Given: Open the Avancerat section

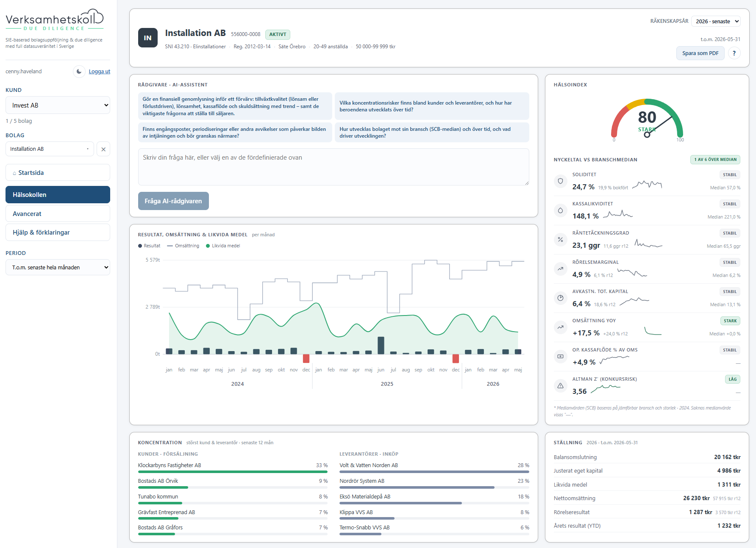Looking at the screenshot, I should pyautogui.click(x=58, y=213).
